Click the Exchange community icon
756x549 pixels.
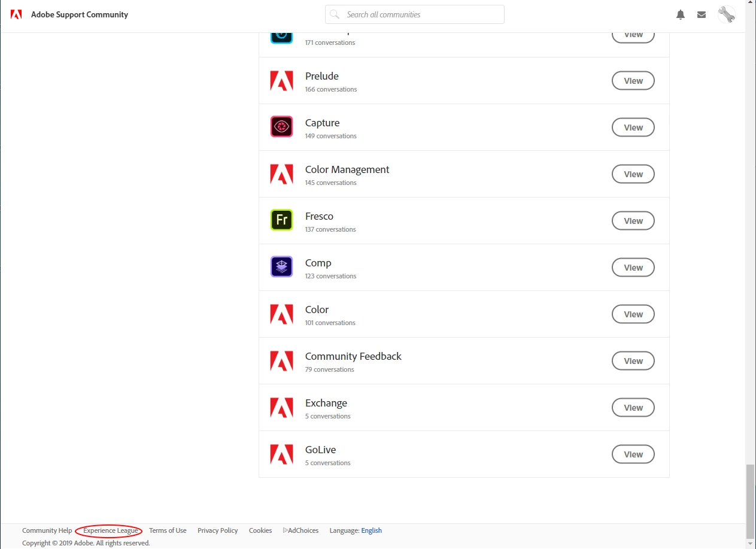click(x=281, y=408)
